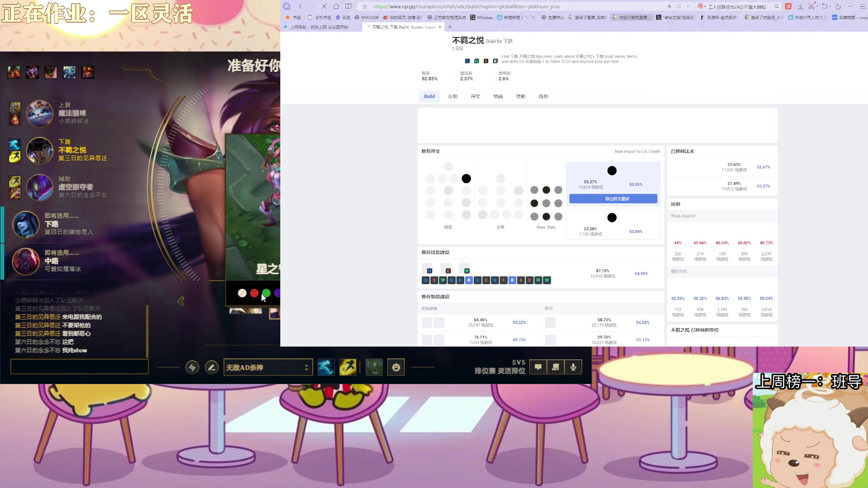Stop loading the page
This screenshot has width=868, height=488.
[x=324, y=6]
